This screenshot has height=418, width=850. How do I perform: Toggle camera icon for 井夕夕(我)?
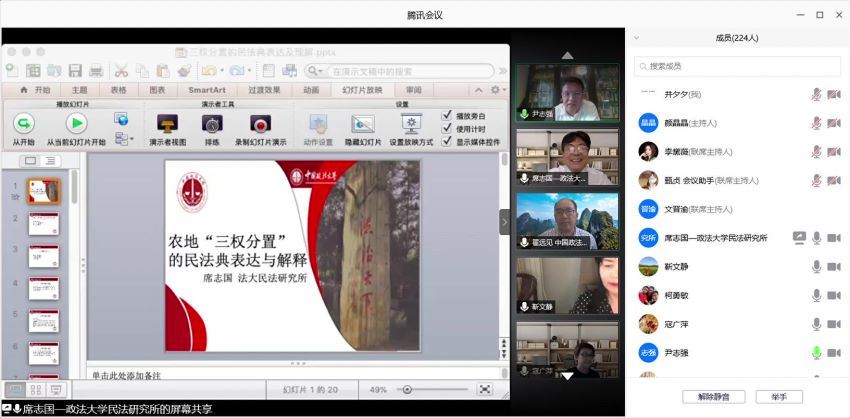point(834,94)
